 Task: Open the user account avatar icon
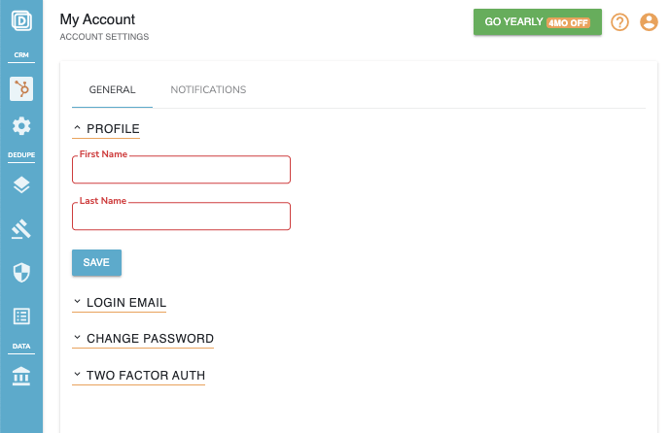(649, 22)
